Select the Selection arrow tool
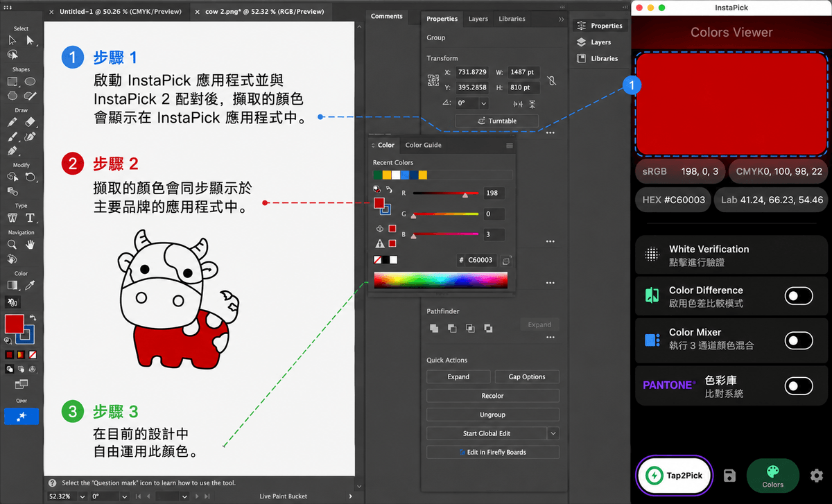 (12, 41)
